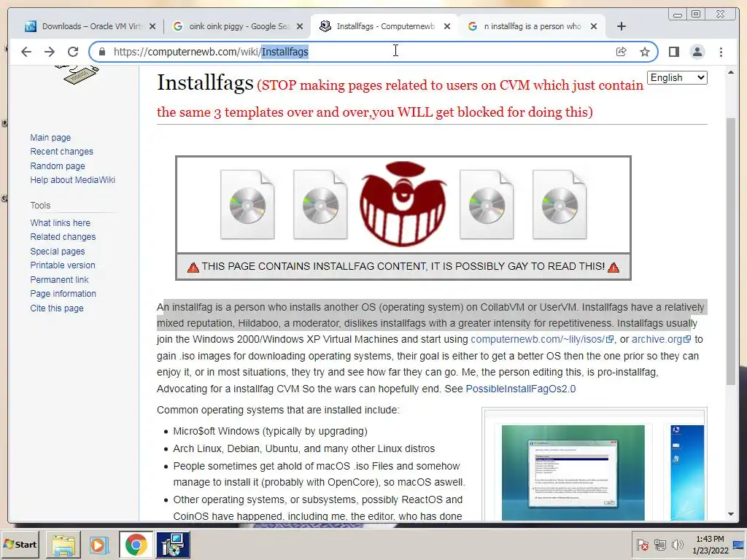The width and height of the screenshot is (747, 560).
Task: Open Cite this page link
Action: click(57, 308)
